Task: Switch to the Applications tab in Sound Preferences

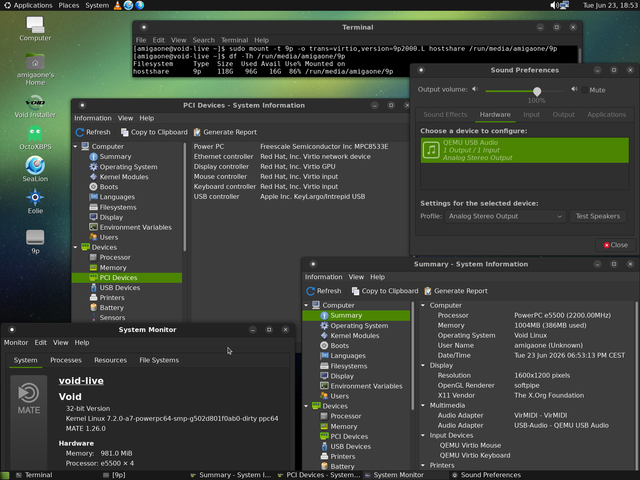Action: [x=607, y=115]
